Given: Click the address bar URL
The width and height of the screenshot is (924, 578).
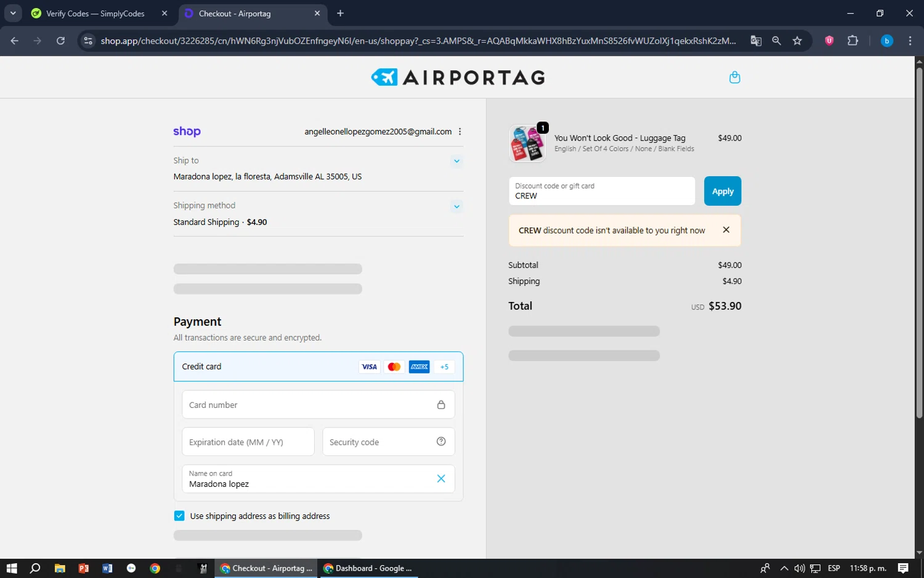Looking at the screenshot, I should pyautogui.click(x=418, y=41).
